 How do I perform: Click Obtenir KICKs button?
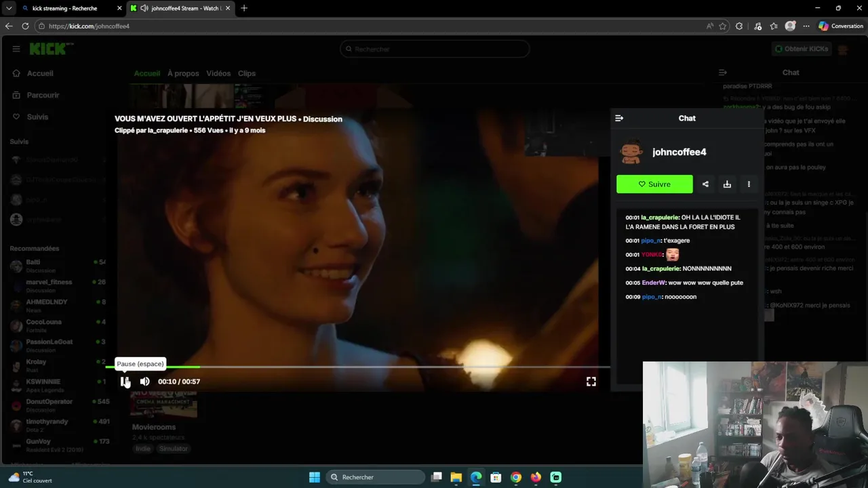click(x=801, y=49)
